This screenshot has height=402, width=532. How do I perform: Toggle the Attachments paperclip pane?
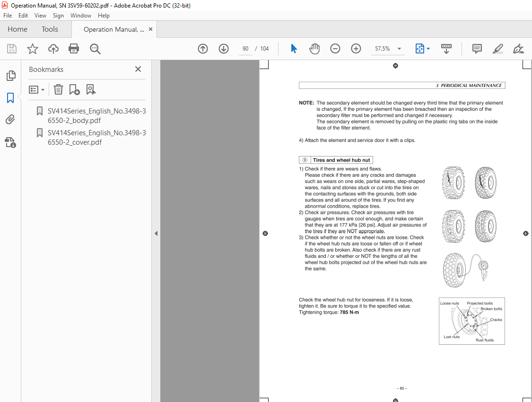coord(10,119)
